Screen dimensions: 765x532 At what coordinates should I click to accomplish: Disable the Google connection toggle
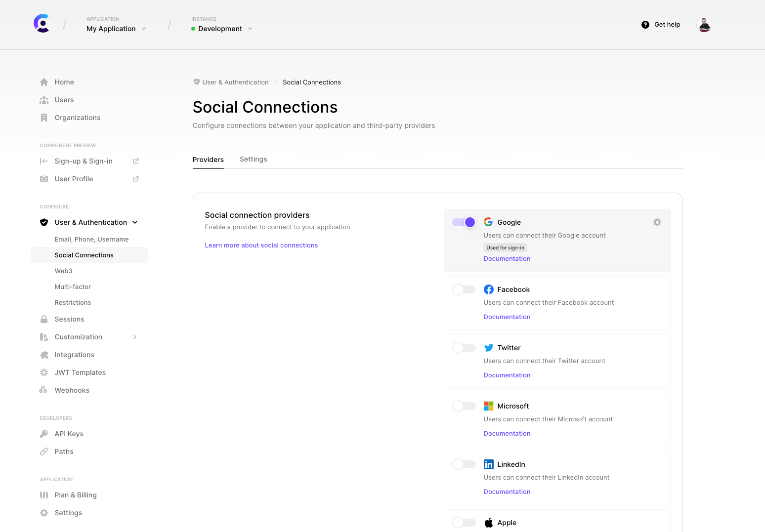(x=464, y=222)
